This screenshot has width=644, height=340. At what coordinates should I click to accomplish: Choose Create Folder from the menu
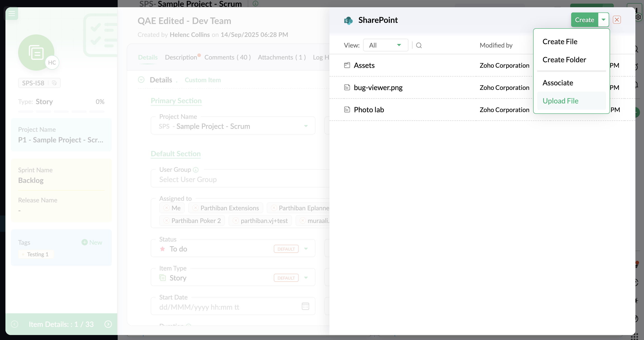pos(564,60)
